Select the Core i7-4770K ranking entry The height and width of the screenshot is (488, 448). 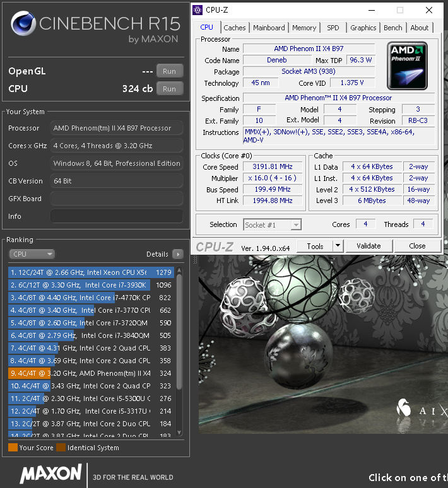pyautogui.click(x=91, y=298)
